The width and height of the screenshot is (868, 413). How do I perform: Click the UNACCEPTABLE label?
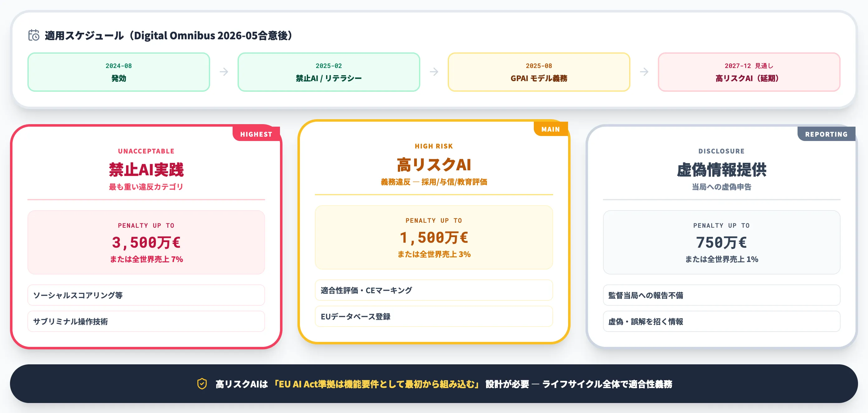point(146,151)
